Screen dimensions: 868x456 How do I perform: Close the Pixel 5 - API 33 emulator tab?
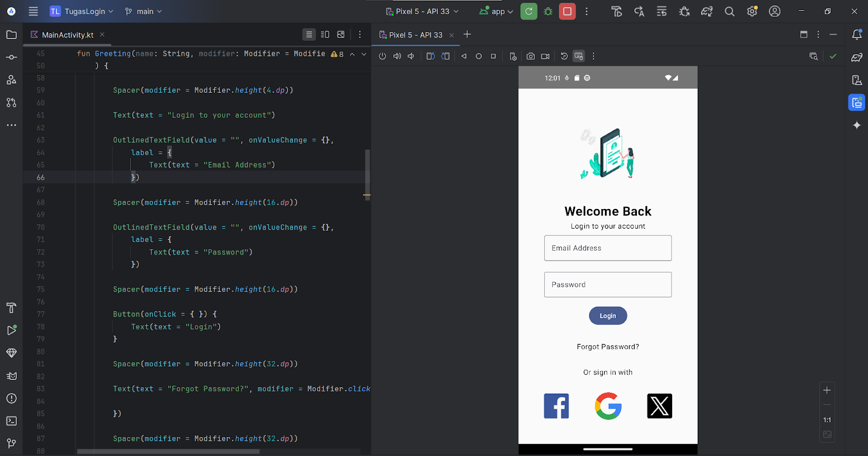pos(451,35)
